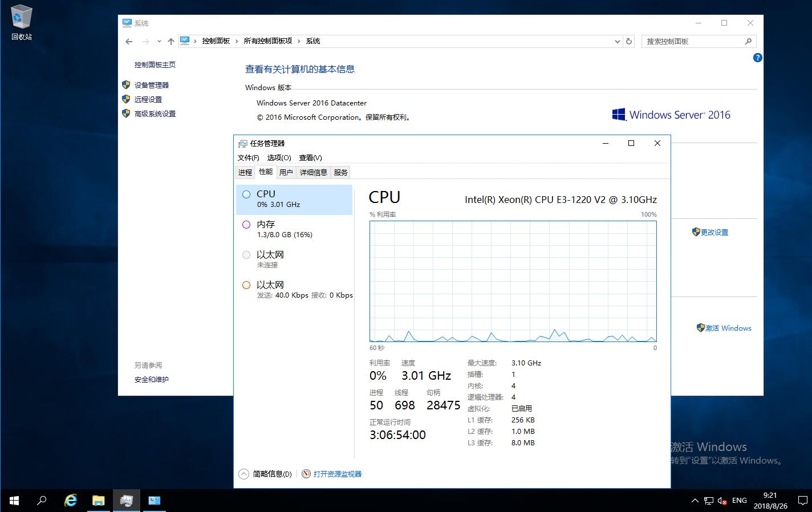Click the Task Manager title bar icon
Screen dimensions: 812x512
pos(243,144)
